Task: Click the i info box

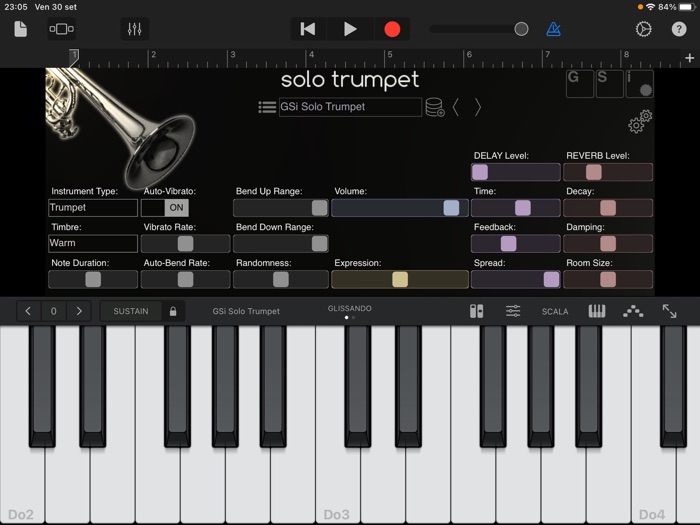Action: 640,83
